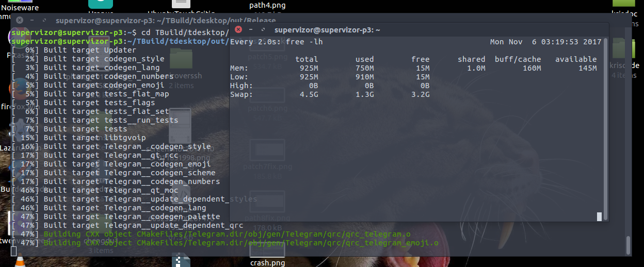Click the 'Built target Telegram__codegen_style' line
Screen dimensions: 644x267
(x=111, y=146)
